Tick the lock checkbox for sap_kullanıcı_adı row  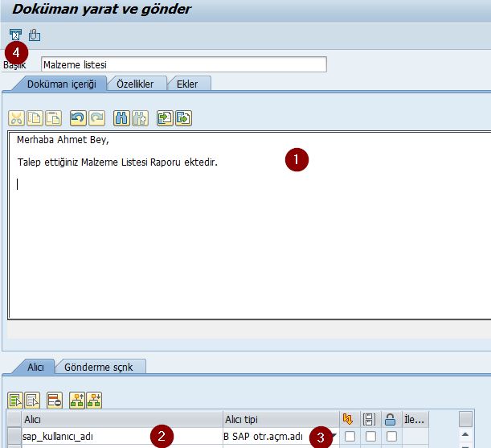point(391,437)
